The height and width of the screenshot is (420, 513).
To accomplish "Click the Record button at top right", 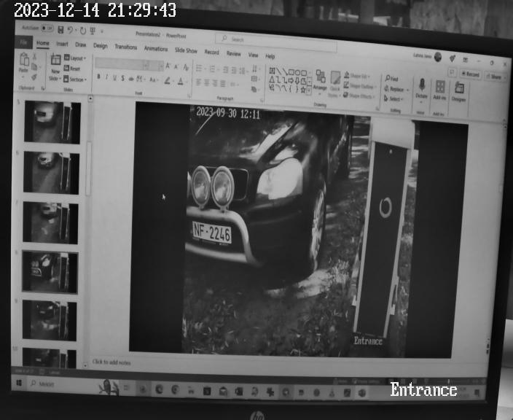I will [471, 74].
